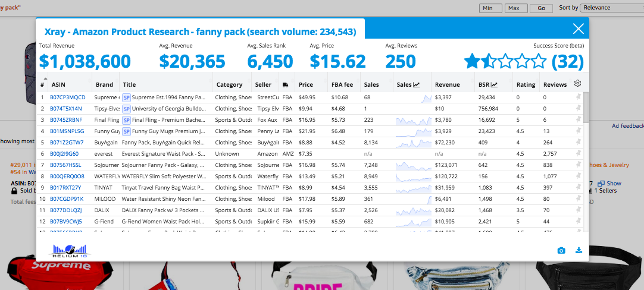This screenshot has width=644, height=290.
Task: Take a screenshot with the camera icon
Action: [x=561, y=250]
